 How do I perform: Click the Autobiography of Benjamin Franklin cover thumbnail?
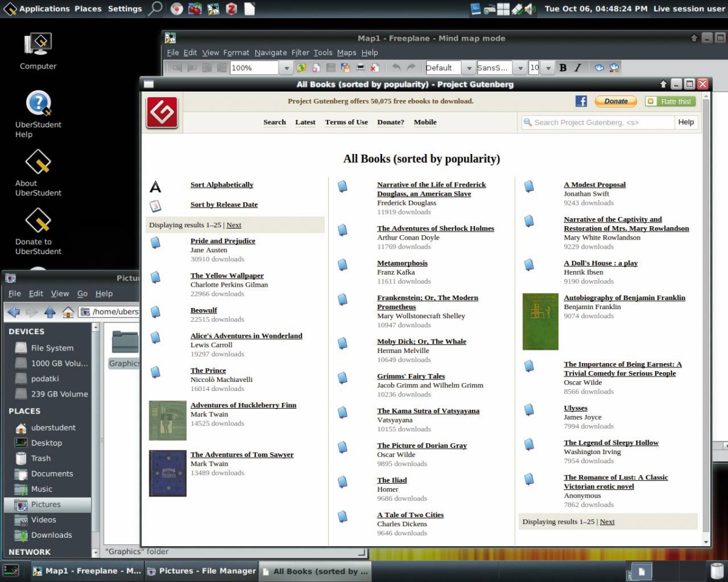(541, 322)
